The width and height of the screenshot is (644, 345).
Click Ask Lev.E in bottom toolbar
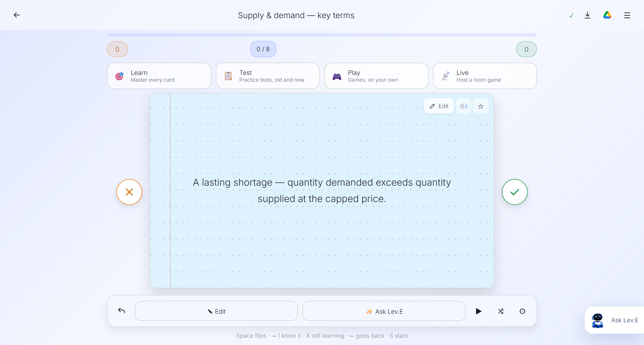point(384,311)
